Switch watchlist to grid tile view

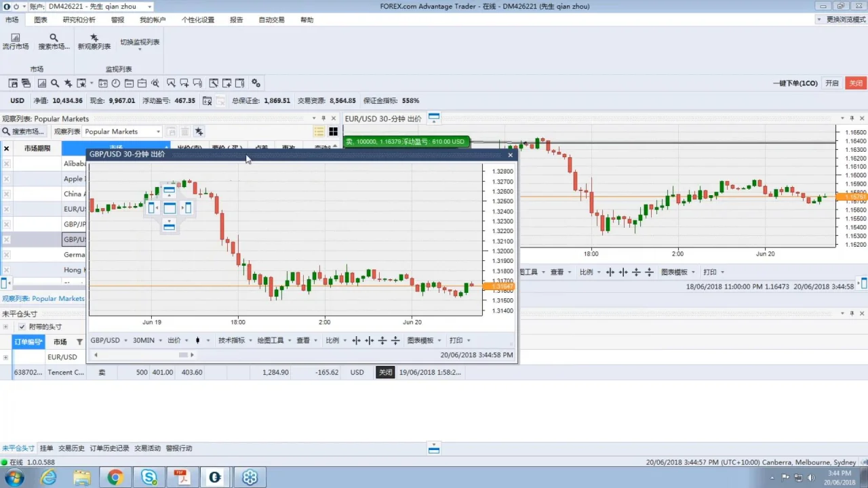(x=333, y=131)
